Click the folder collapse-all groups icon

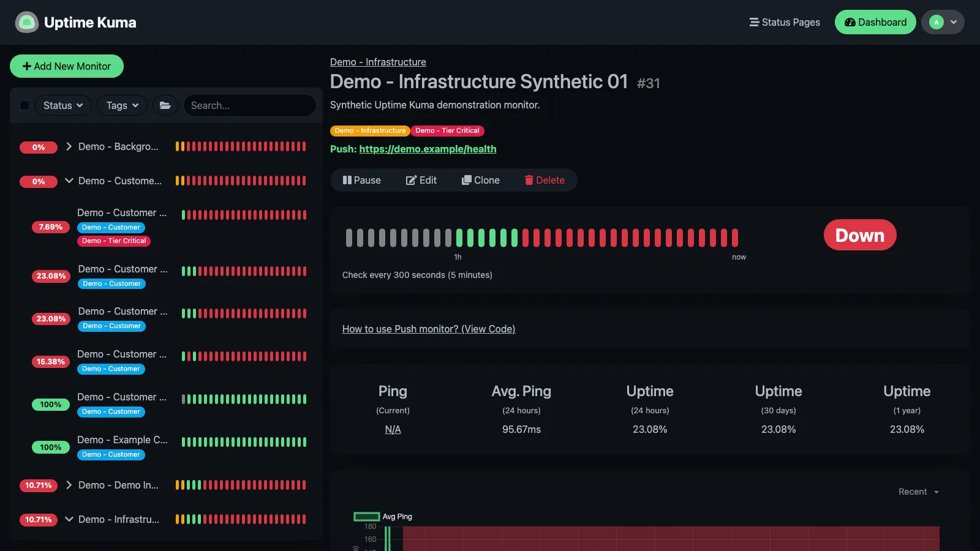tap(165, 105)
